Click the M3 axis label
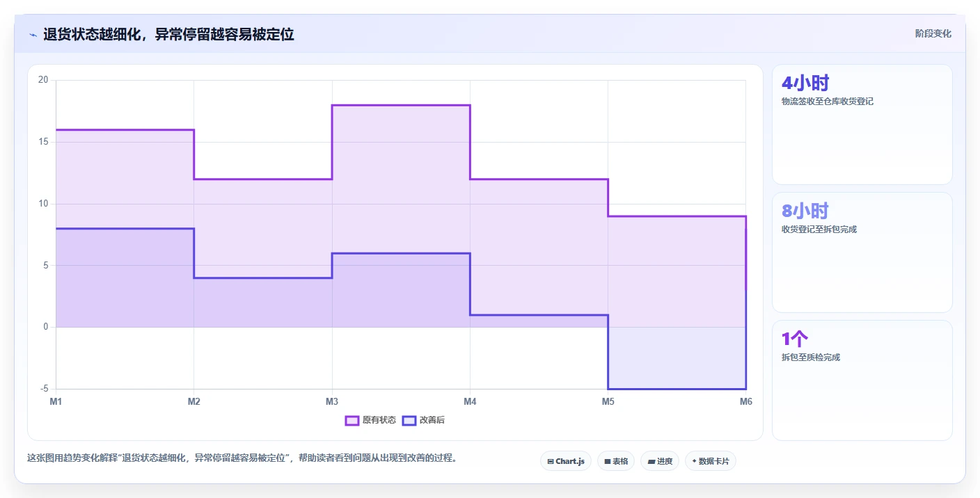980x498 pixels. tap(332, 401)
